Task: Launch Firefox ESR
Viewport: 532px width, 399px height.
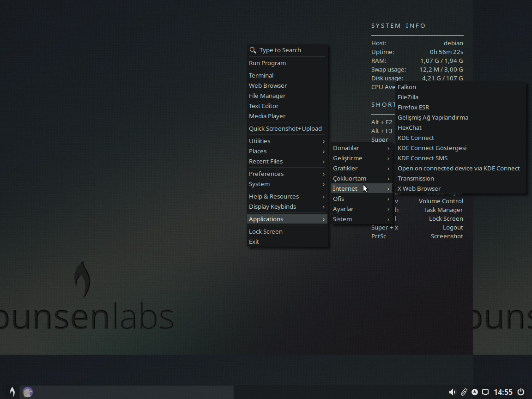Action: pyautogui.click(x=460, y=107)
